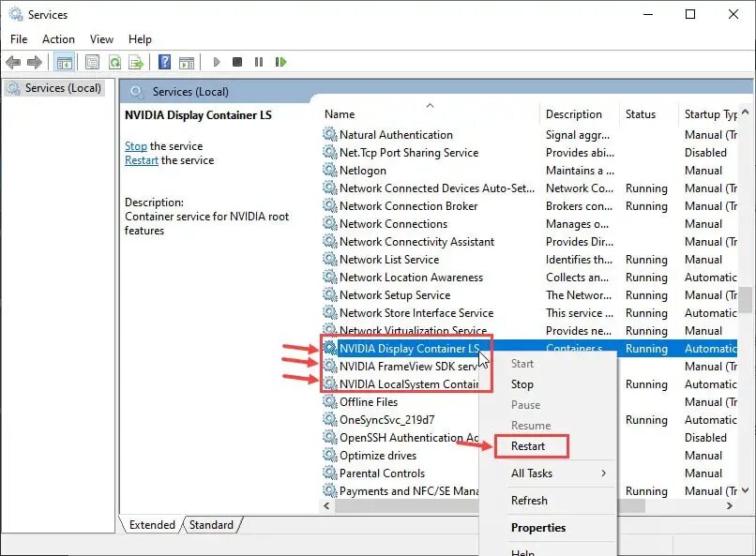Open the Help menu in menu bar
This screenshot has height=556, width=756.
coord(140,39)
